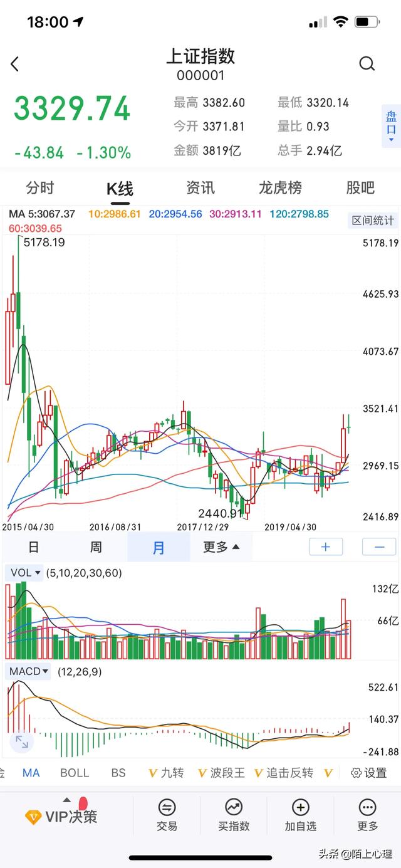Tap the back arrow icon
401x868 pixels.
click(x=15, y=64)
